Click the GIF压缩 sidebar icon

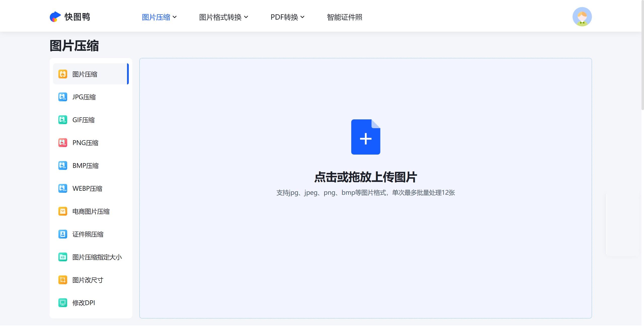click(x=63, y=120)
